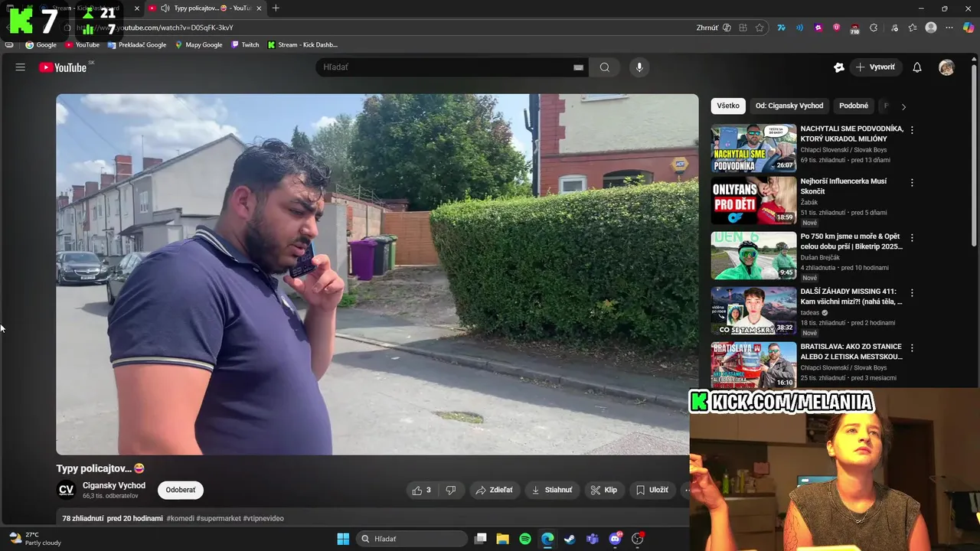Open browser extensions puzzle icon
980x551 pixels.
coord(874,28)
